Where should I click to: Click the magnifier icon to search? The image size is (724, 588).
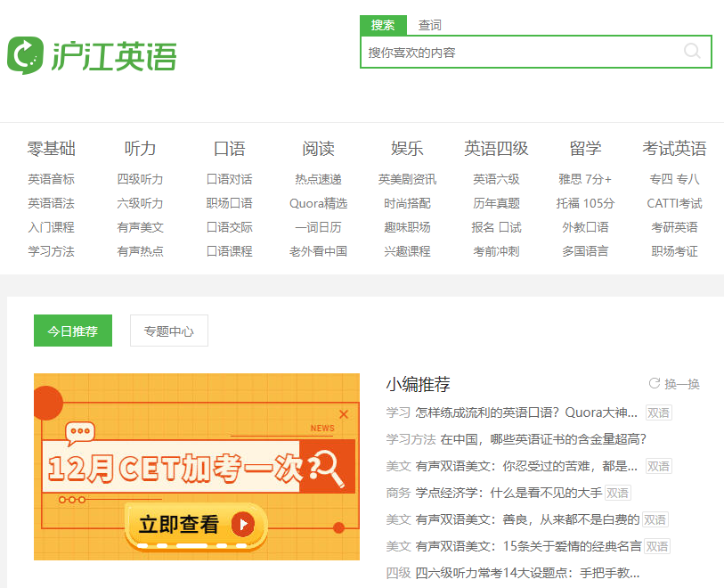pos(693,52)
